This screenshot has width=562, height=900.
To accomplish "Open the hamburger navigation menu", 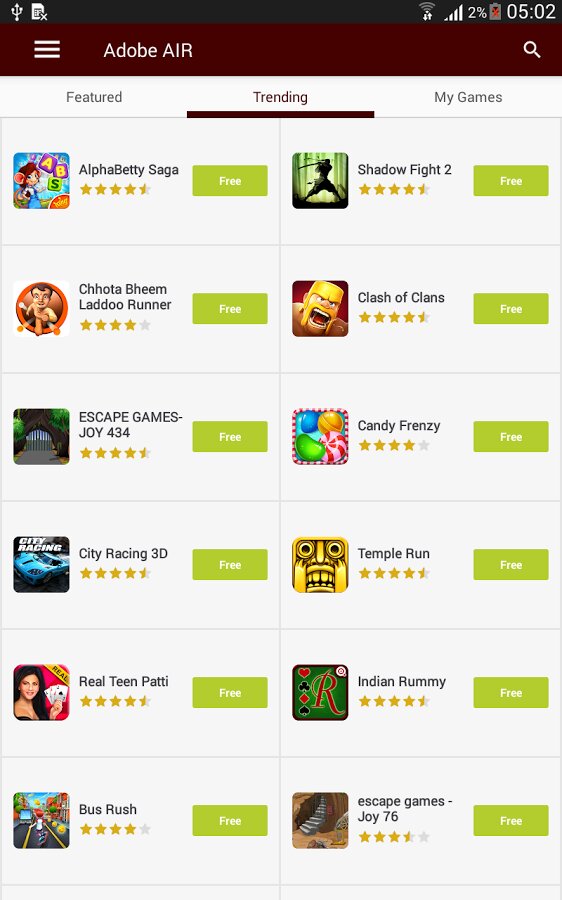I will click(x=47, y=50).
